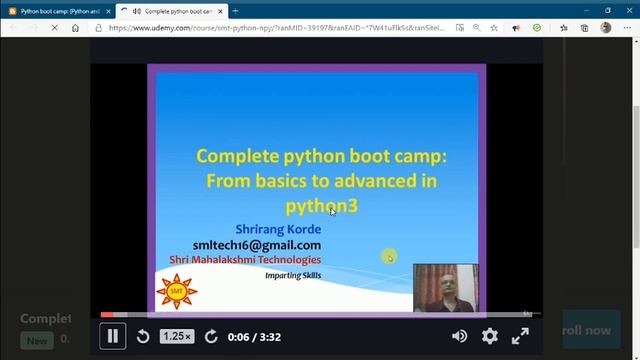Click the page vertical scrollbar
Viewport: 640px width, 360px height.
(x=636, y=177)
